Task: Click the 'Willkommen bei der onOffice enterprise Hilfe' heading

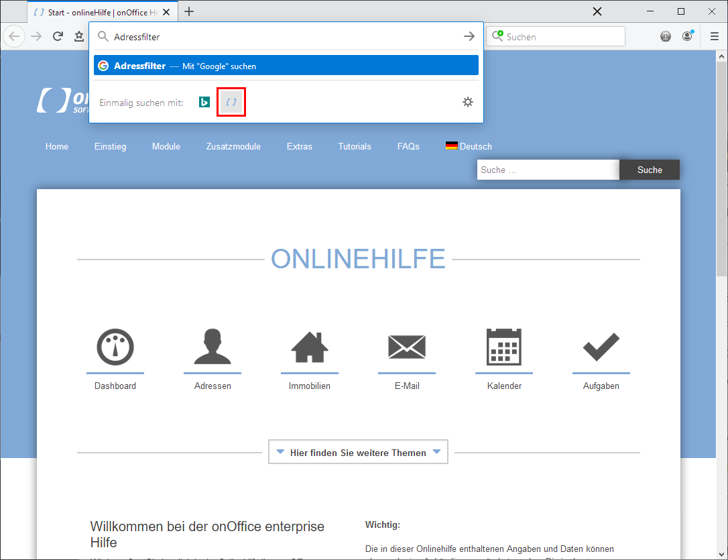Action: coord(207,535)
